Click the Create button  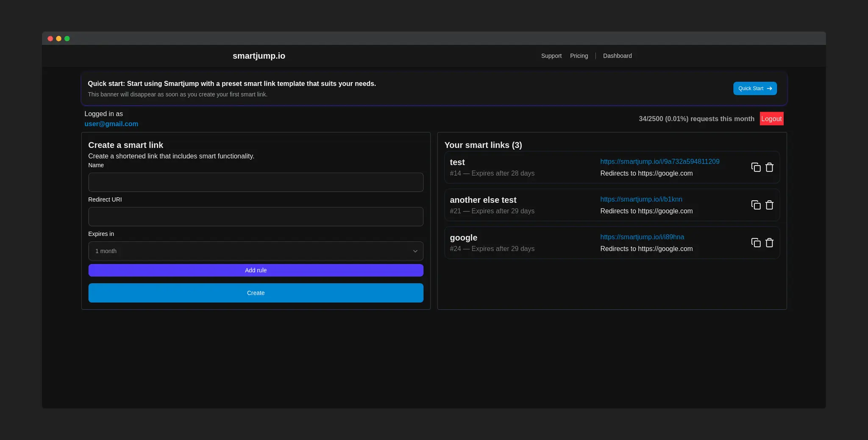click(x=256, y=293)
